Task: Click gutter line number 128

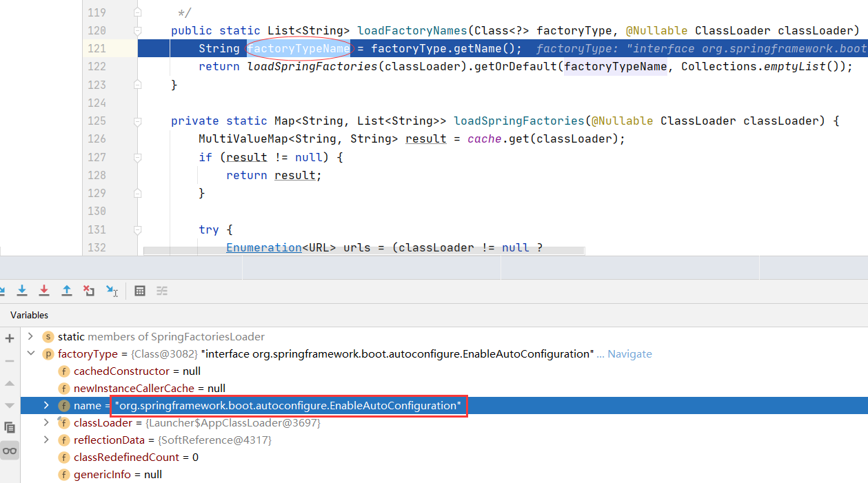Action: (97, 175)
